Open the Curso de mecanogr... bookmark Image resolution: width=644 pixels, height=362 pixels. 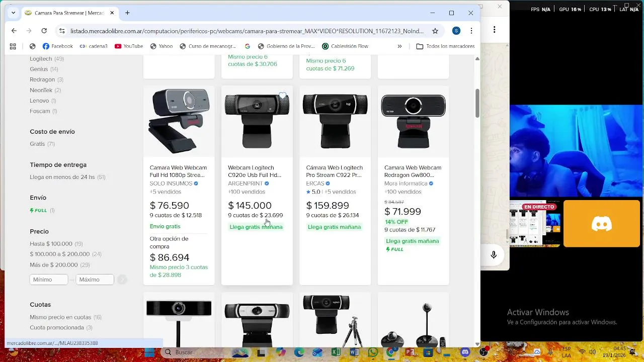click(207, 46)
